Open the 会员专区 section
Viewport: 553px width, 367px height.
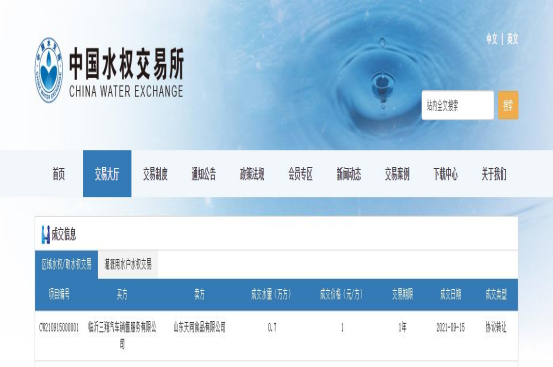tap(300, 174)
